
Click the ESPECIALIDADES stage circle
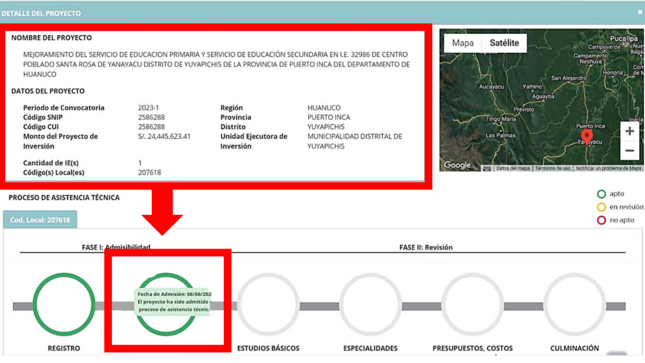370,304
